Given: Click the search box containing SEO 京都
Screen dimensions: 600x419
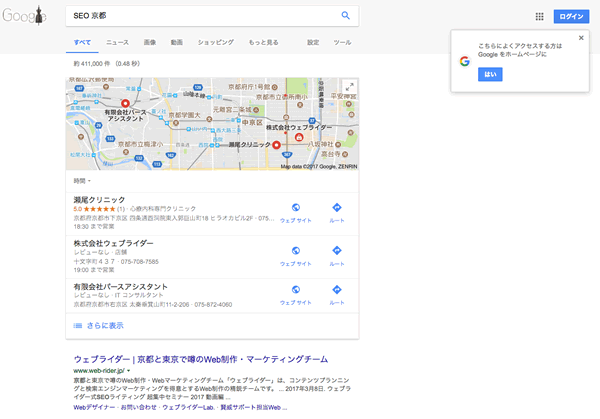Looking at the screenshot, I should (x=200, y=16).
